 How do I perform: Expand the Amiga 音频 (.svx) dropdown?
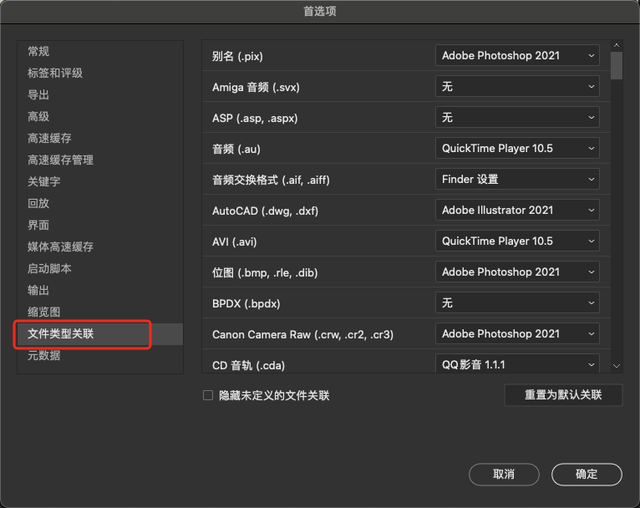pos(517,87)
